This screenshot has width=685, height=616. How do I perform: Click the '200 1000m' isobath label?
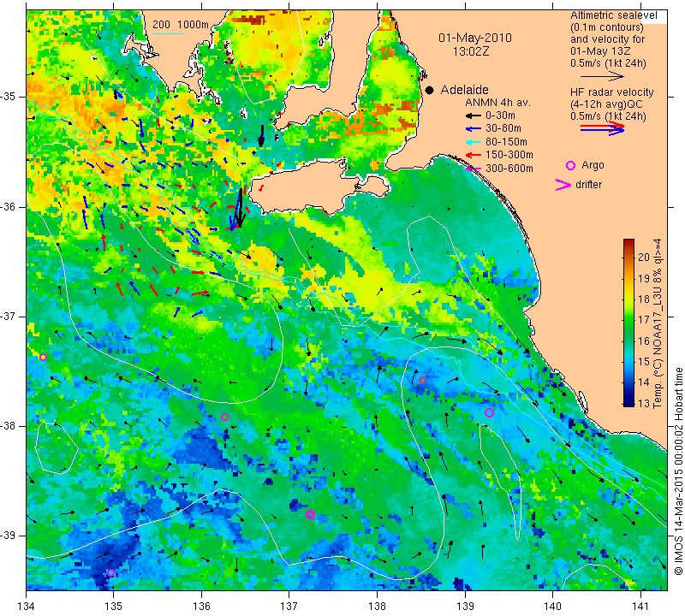[181, 25]
